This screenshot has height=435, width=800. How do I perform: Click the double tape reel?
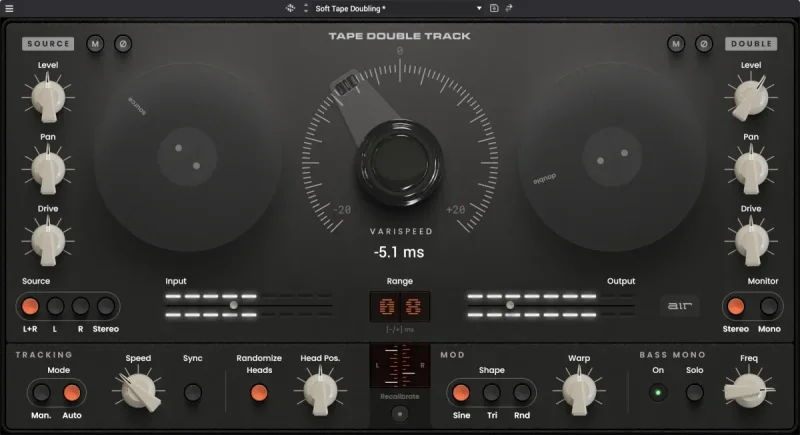click(x=612, y=157)
